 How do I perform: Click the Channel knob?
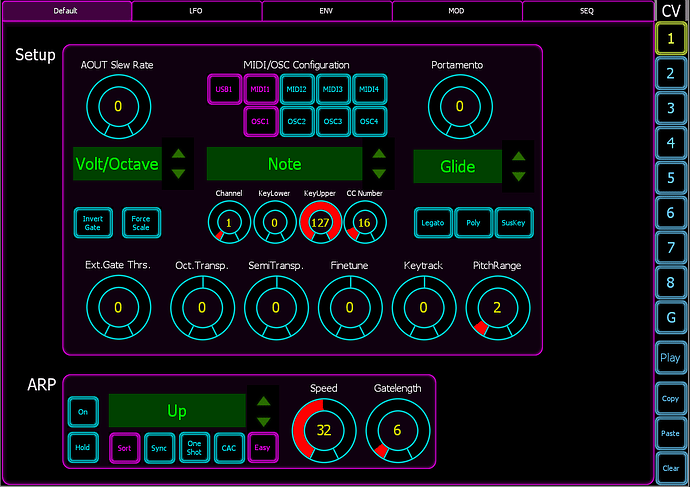(x=229, y=222)
